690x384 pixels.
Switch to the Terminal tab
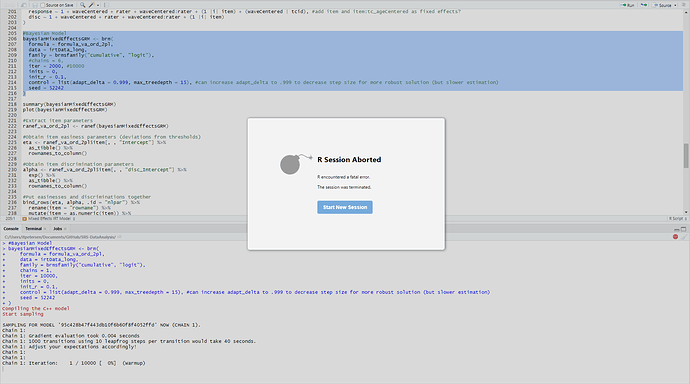(x=33, y=229)
